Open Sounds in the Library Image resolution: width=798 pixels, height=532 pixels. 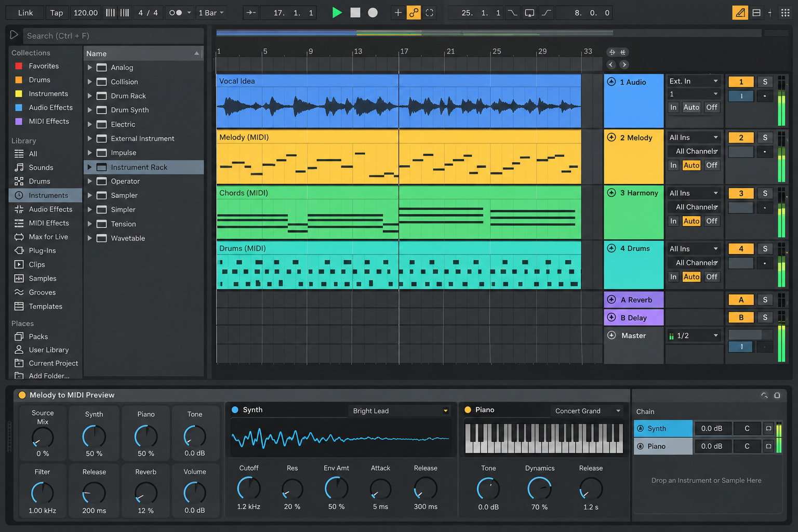[x=41, y=167]
